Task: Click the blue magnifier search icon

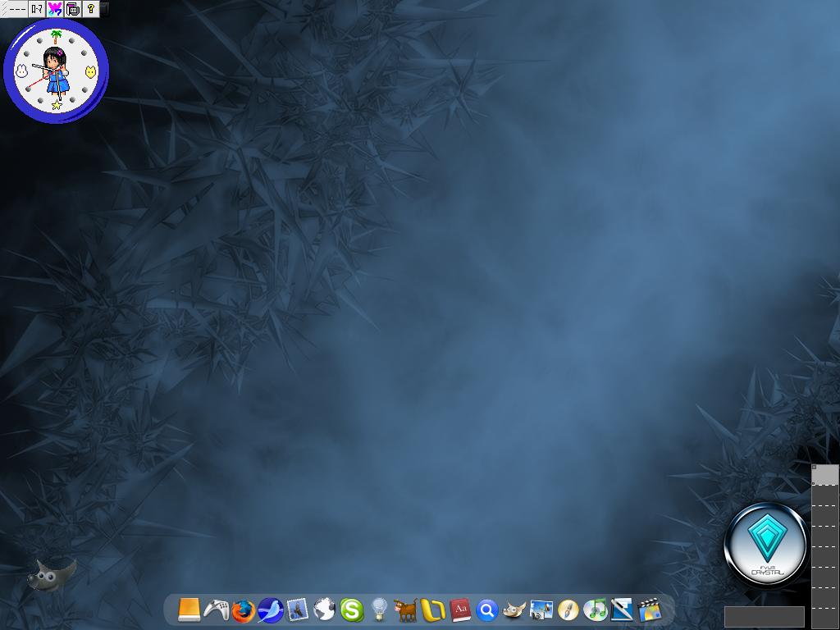Action: tap(486, 610)
